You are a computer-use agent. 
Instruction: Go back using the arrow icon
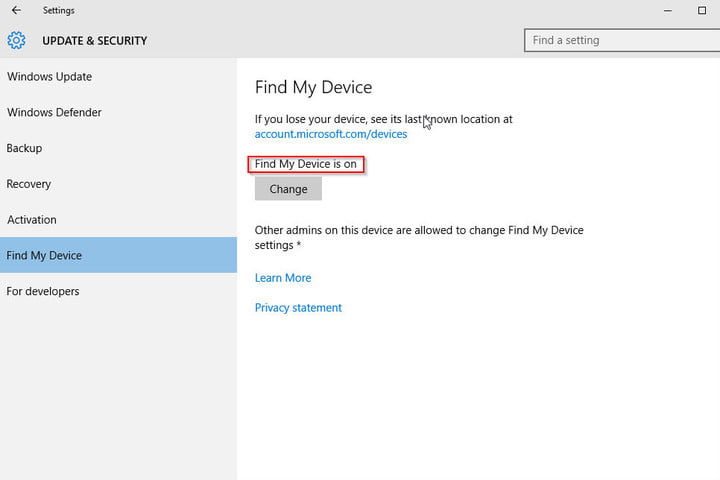tap(16, 10)
